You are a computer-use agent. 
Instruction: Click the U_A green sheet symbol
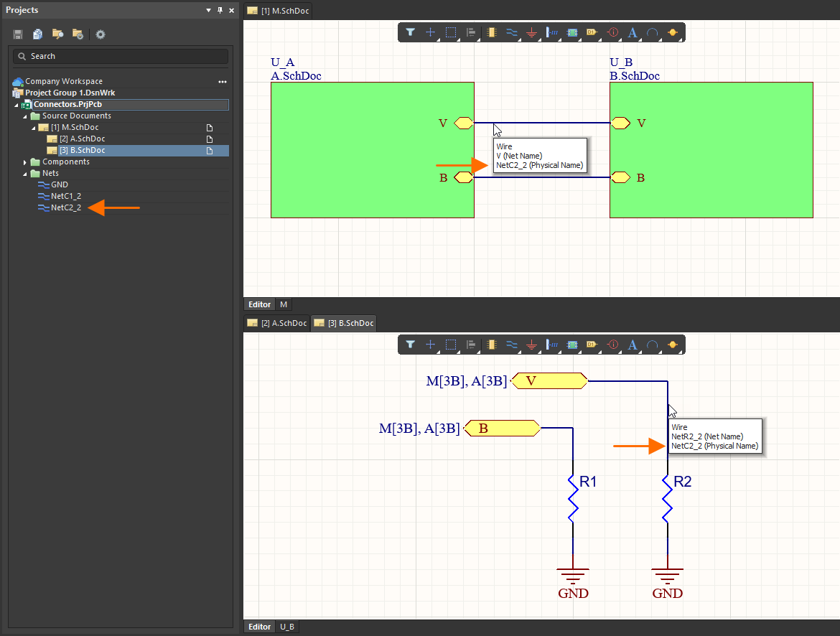point(359,150)
